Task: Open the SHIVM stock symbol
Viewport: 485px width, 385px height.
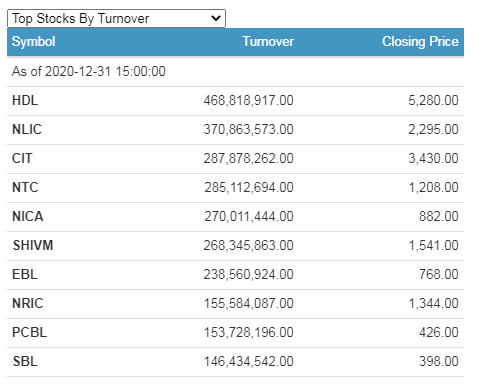Action: tap(33, 245)
